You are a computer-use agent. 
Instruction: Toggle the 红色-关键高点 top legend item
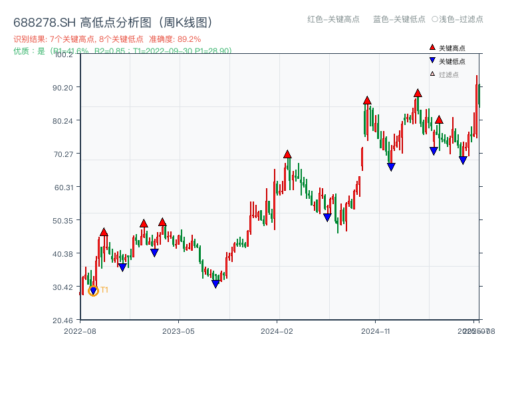click(334, 19)
